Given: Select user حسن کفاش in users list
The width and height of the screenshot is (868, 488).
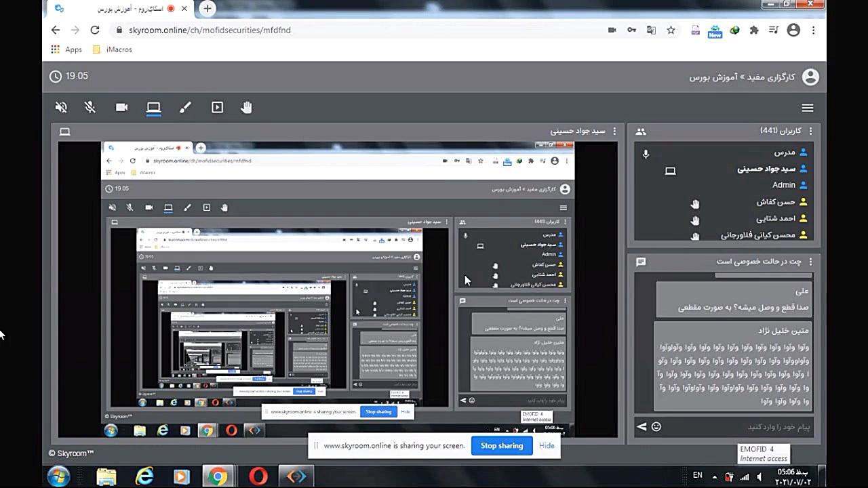Looking at the screenshot, I should pyautogui.click(x=776, y=202).
